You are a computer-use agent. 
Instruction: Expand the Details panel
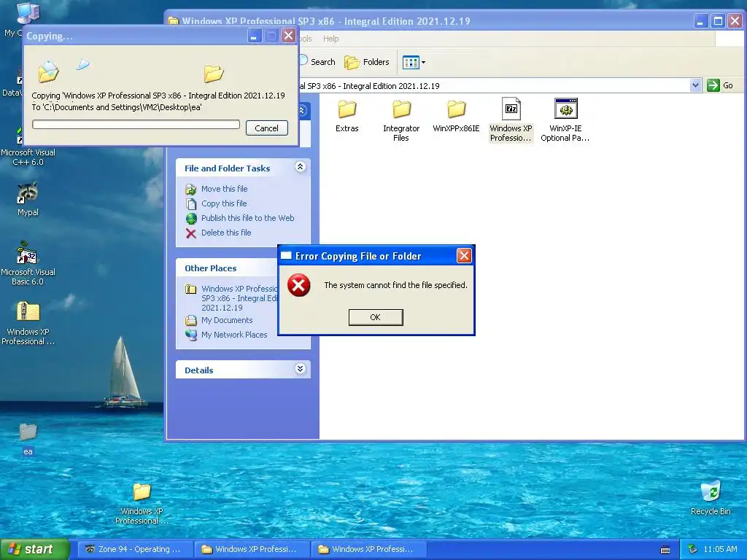[300, 368]
